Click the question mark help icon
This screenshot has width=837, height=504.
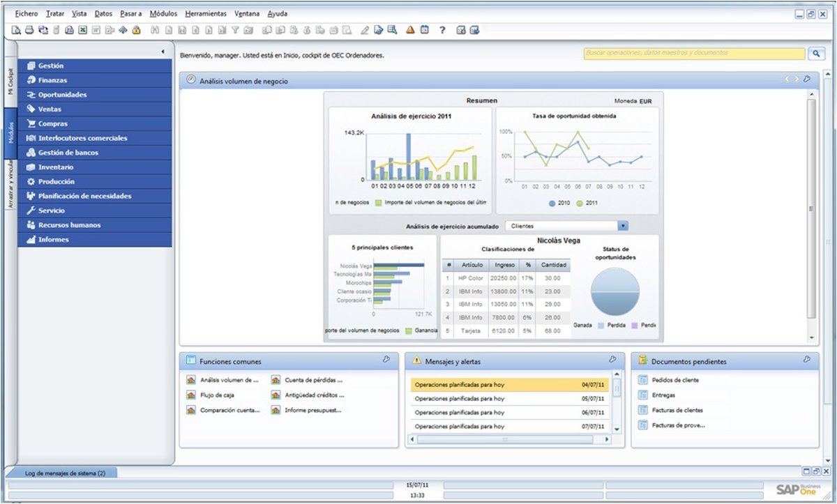(x=442, y=30)
